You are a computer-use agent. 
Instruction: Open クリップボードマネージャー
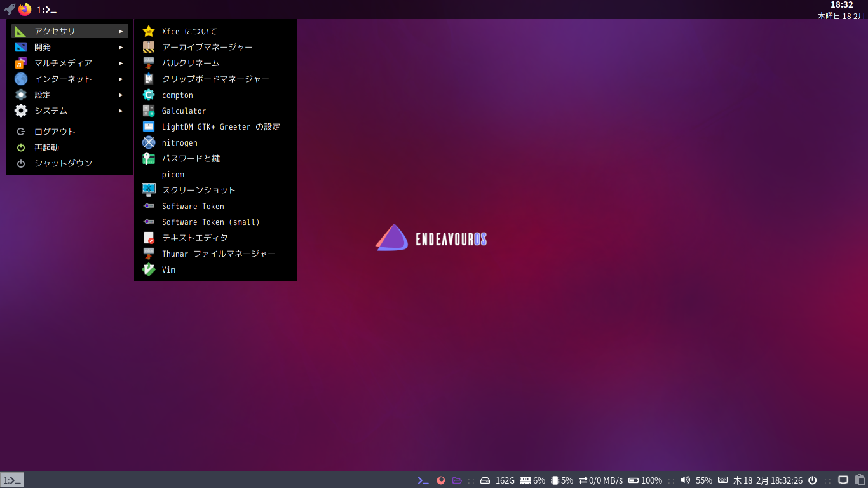(x=215, y=79)
